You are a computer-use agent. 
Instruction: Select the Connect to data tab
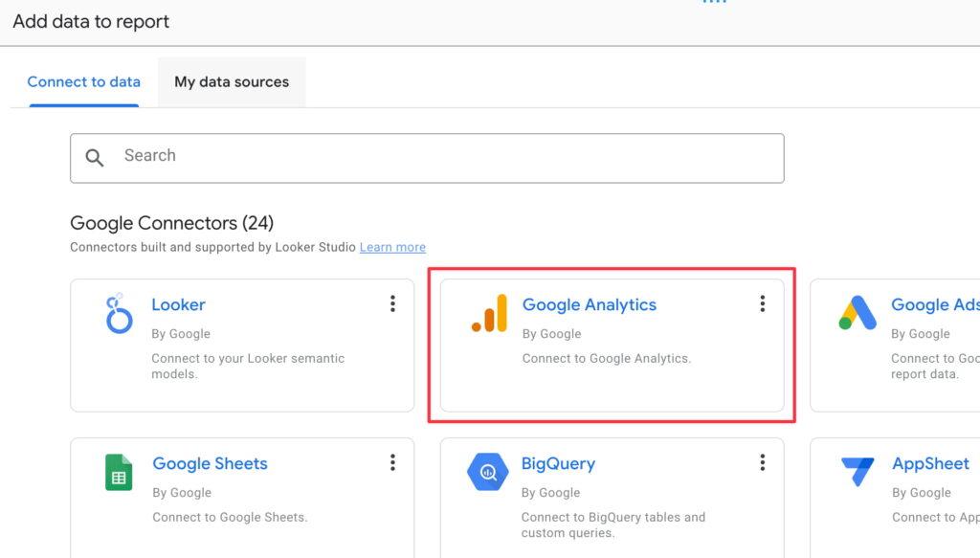tap(84, 82)
